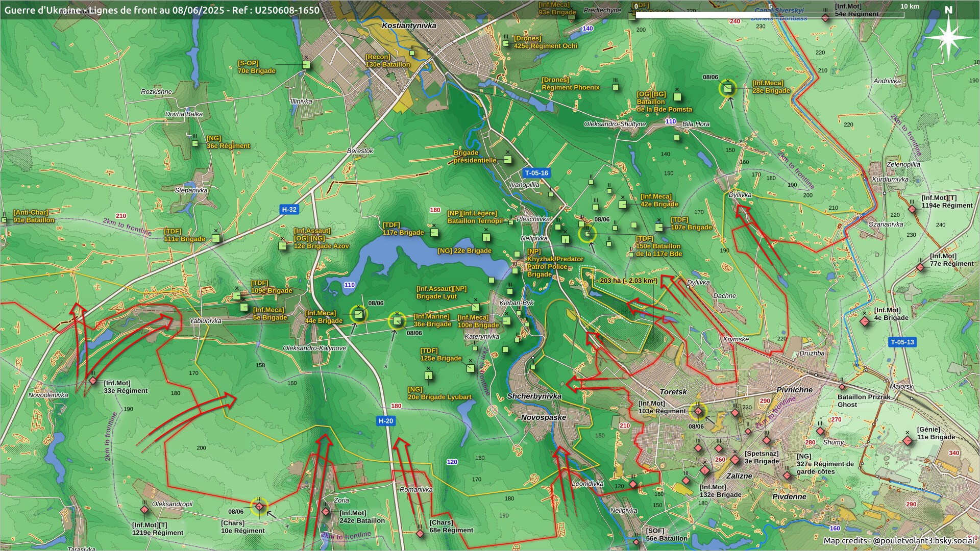Click the Oleksandro-Kalynove village label
The width and height of the screenshot is (980, 551).
coord(314,348)
